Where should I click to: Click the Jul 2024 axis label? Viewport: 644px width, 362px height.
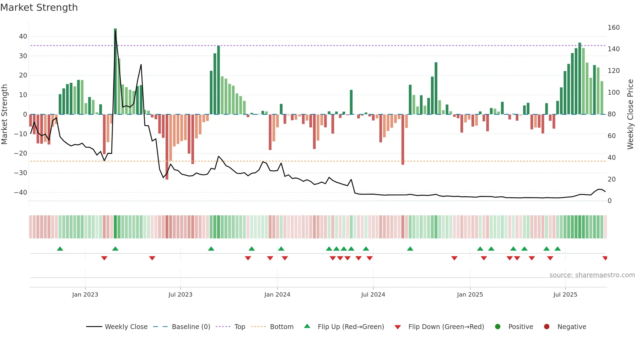(373, 294)
